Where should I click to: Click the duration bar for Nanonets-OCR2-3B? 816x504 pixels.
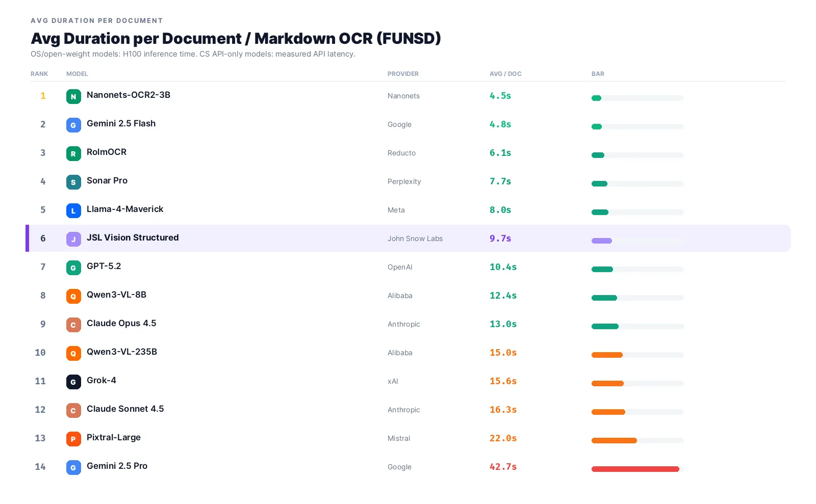click(x=596, y=98)
